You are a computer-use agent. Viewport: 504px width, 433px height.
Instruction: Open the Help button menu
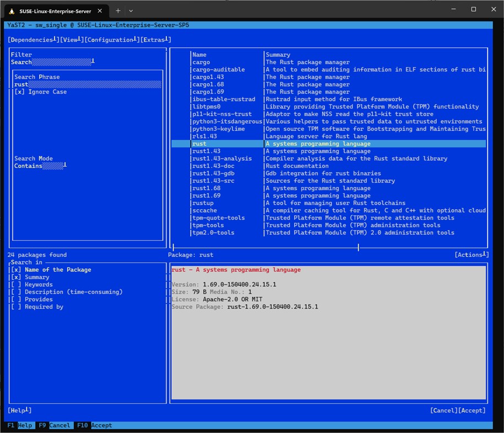20,410
